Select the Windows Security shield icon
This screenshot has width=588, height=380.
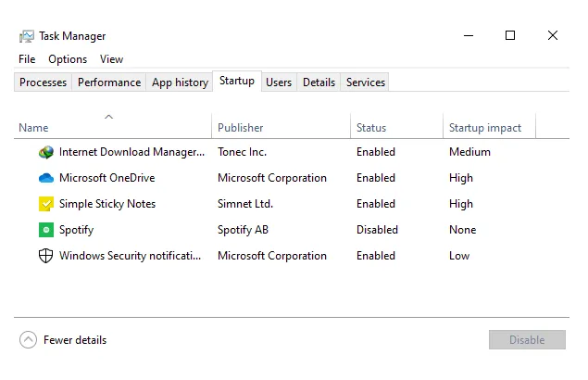45,256
